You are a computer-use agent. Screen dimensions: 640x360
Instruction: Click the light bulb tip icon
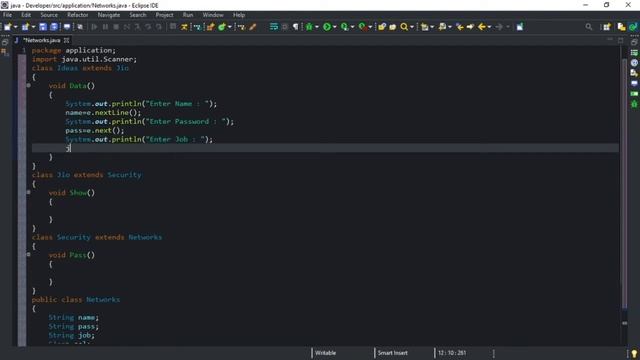click(634, 353)
